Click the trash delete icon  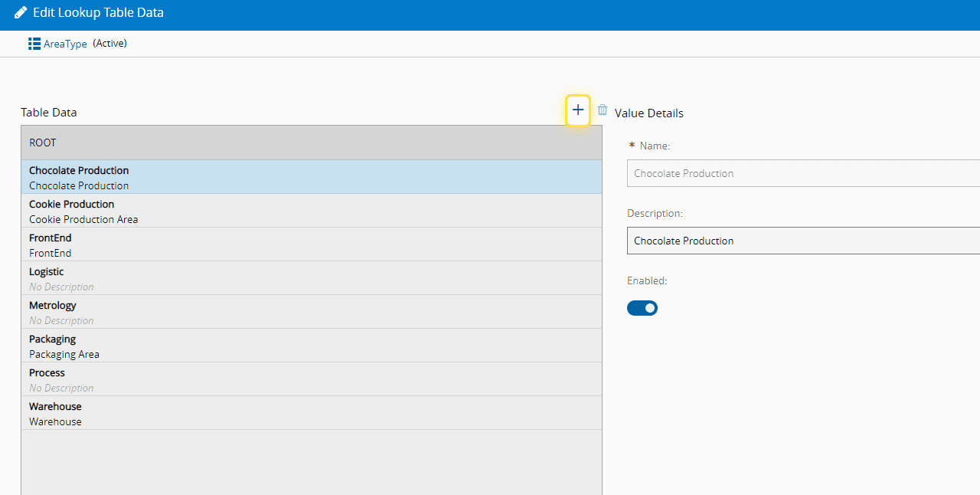(x=603, y=110)
